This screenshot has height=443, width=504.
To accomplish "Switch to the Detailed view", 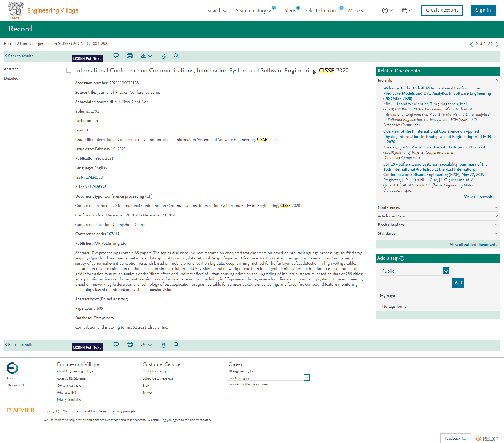I will (11, 78).
